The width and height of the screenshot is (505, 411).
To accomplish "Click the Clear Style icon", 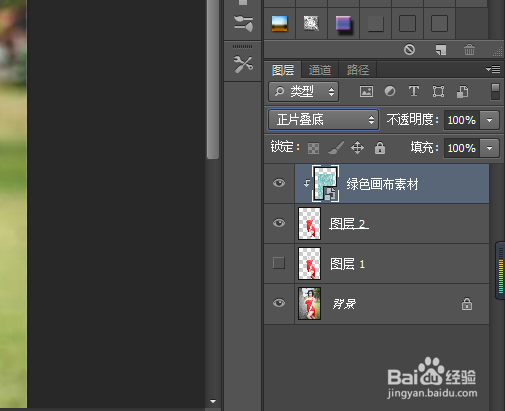I will tap(409, 50).
